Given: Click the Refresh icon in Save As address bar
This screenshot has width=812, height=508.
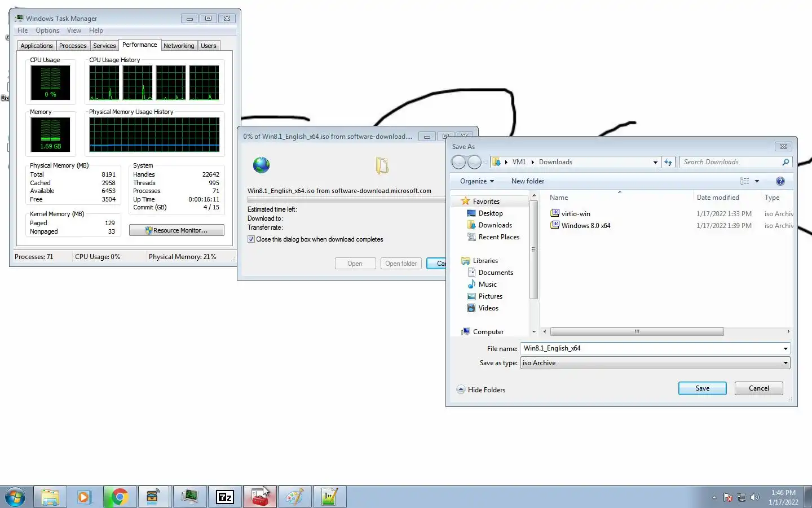Looking at the screenshot, I should click(x=668, y=162).
